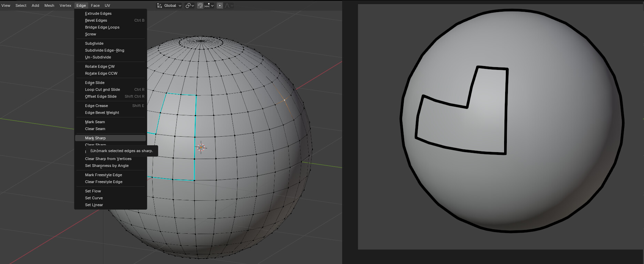Choose Mark Freestyle Edge
Viewport: 644px width, 264px height.
pyautogui.click(x=111, y=175)
